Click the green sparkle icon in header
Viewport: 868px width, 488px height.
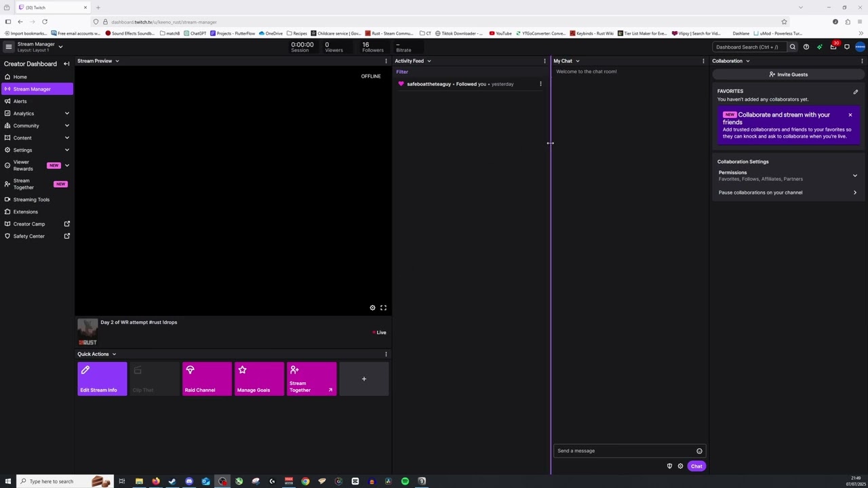(x=819, y=47)
